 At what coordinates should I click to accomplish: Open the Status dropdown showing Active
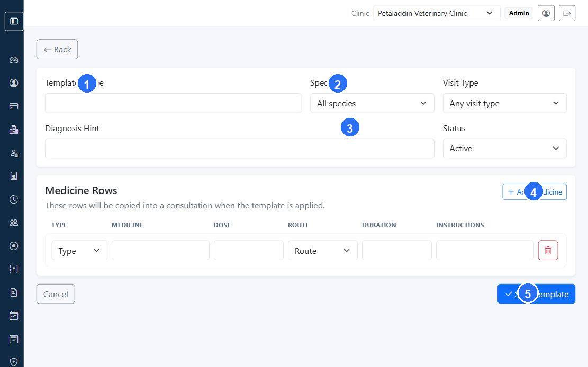[x=504, y=148]
